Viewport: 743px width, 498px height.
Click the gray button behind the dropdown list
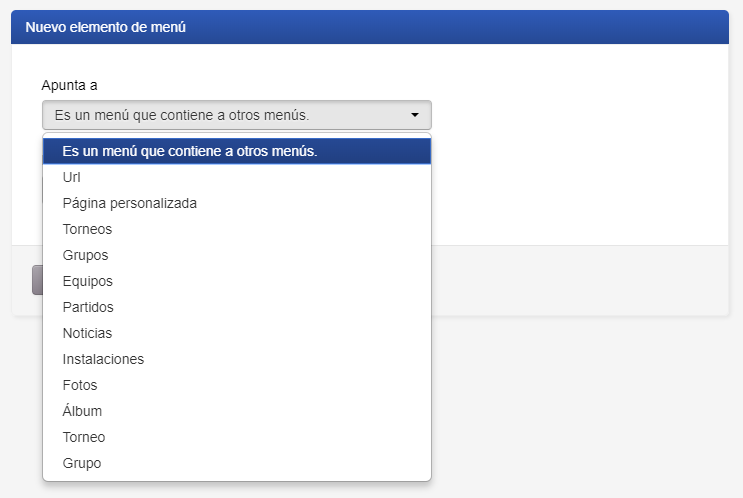37,280
